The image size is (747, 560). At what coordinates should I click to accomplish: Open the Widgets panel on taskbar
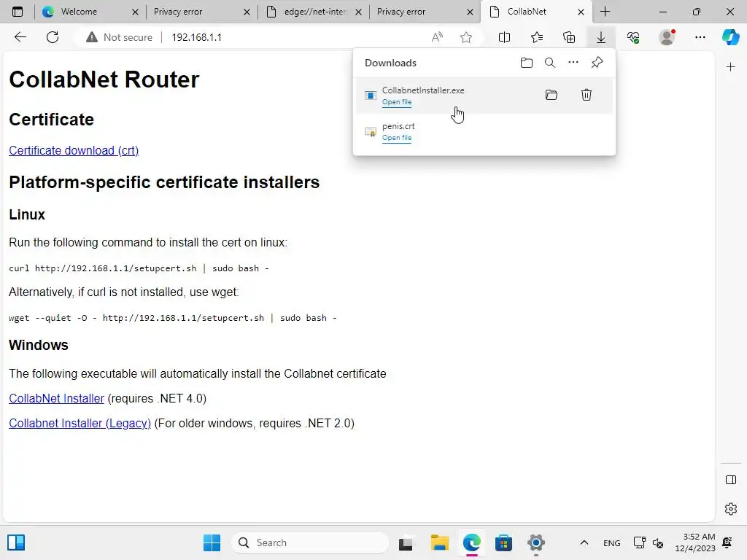16,542
